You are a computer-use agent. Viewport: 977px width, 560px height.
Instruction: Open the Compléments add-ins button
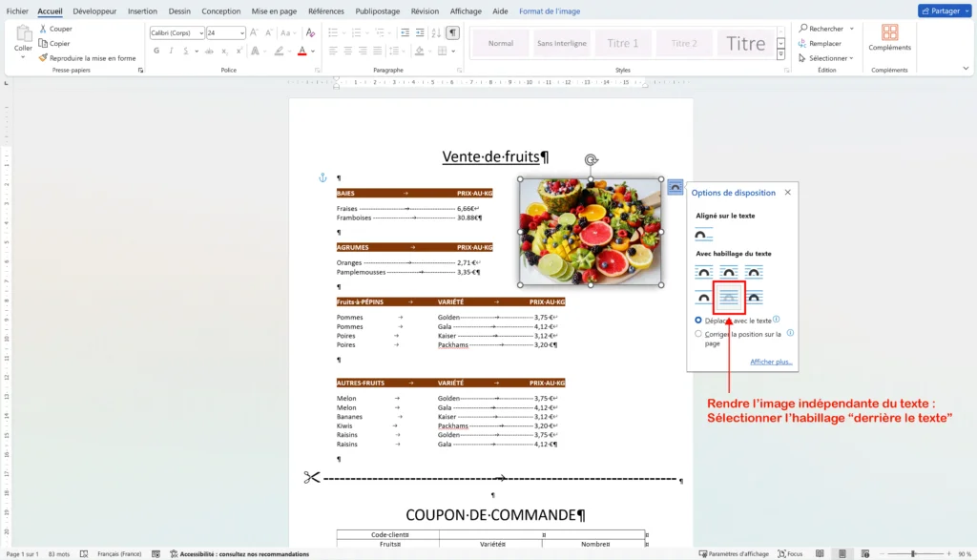point(889,38)
